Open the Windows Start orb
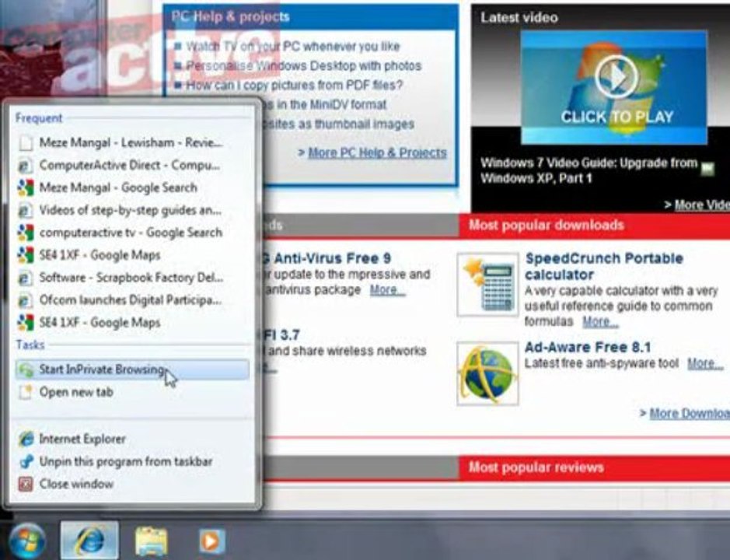The height and width of the screenshot is (560, 730). tap(26, 541)
